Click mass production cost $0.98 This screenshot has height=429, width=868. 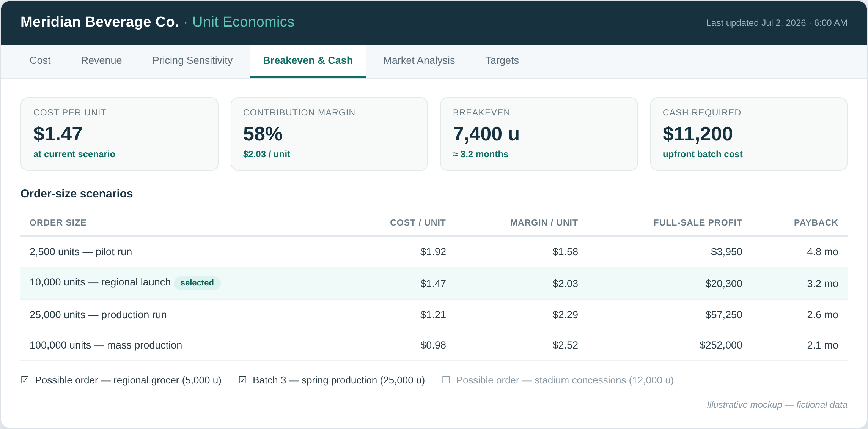click(433, 345)
